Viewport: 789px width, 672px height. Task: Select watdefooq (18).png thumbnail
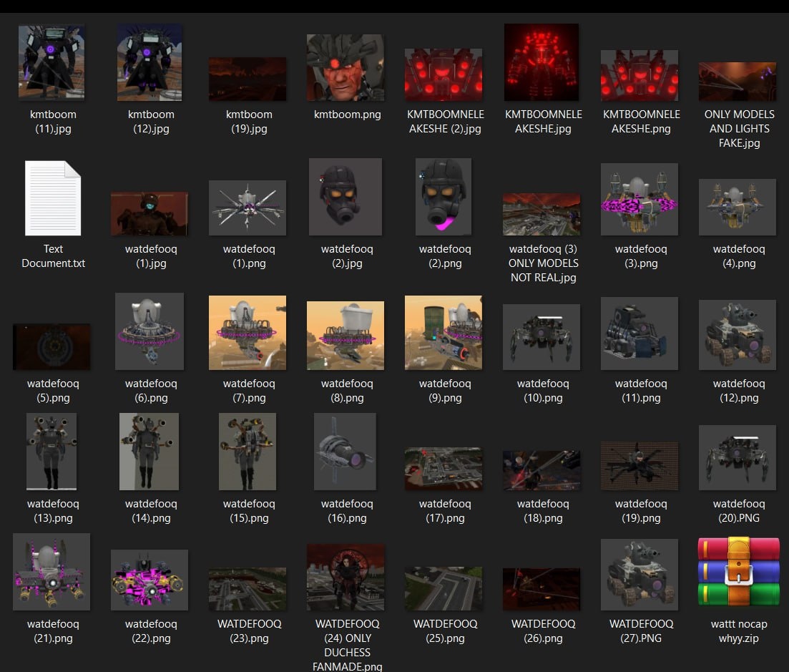541,471
